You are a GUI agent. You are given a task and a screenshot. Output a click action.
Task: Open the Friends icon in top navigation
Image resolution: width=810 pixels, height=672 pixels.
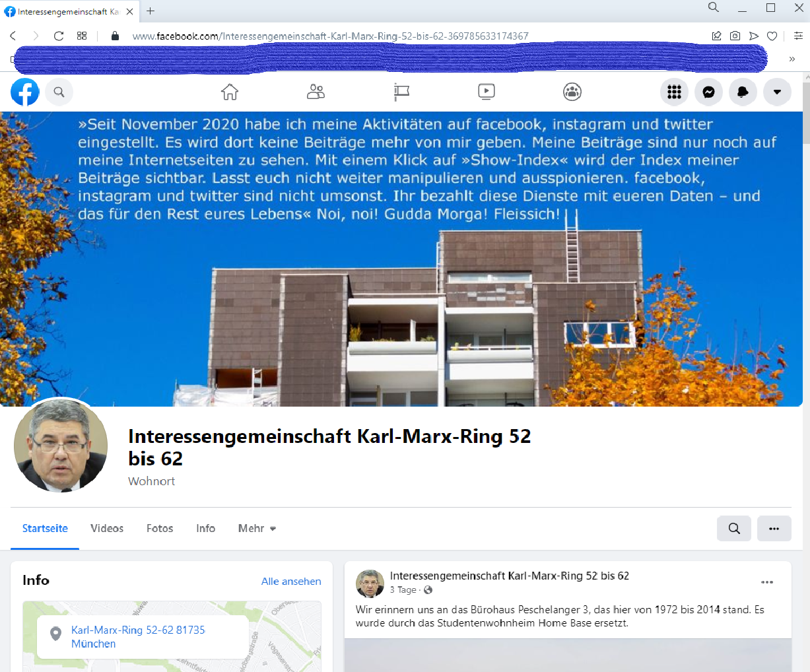316,92
